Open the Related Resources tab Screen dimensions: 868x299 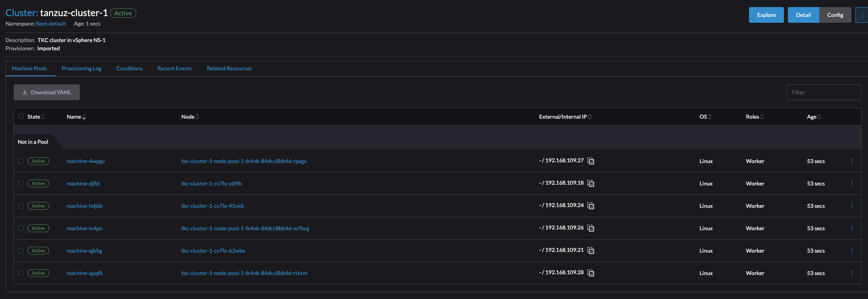(x=229, y=68)
